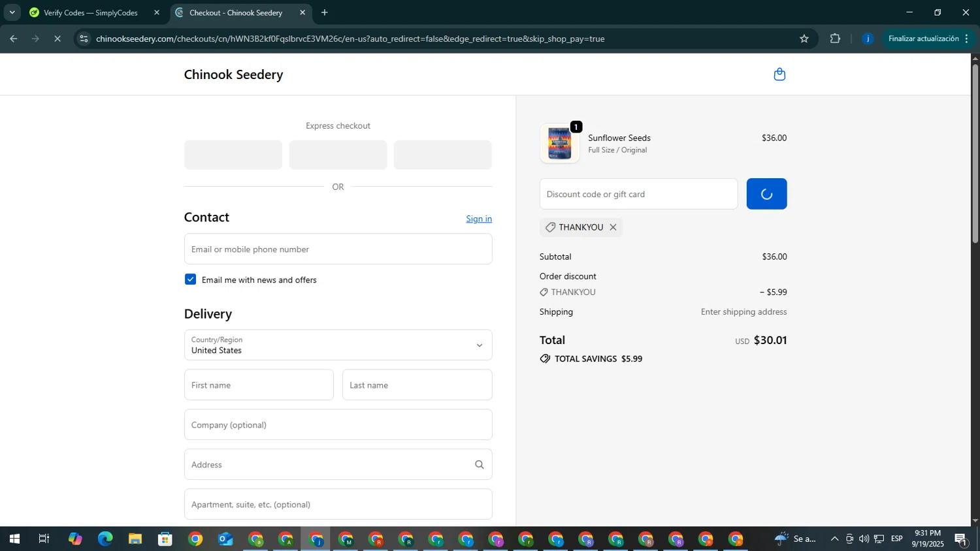Open Outlook from the taskbar
The height and width of the screenshot is (551, 980).
point(225,539)
